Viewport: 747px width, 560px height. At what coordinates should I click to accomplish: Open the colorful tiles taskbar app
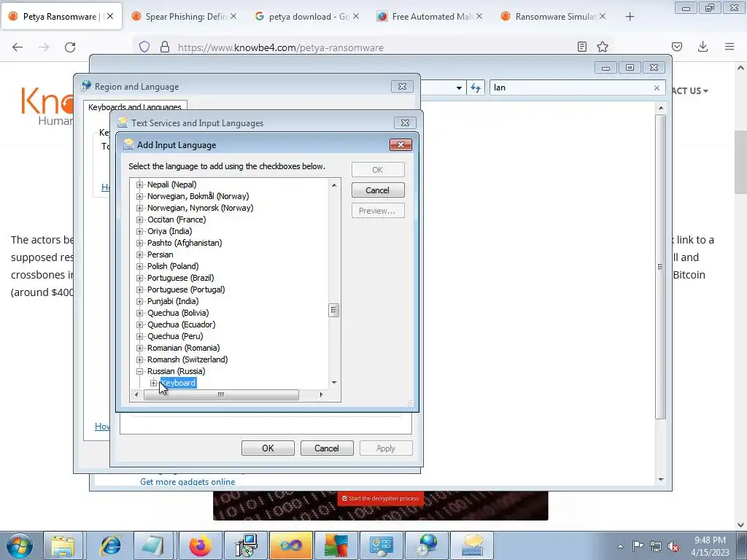336,545
